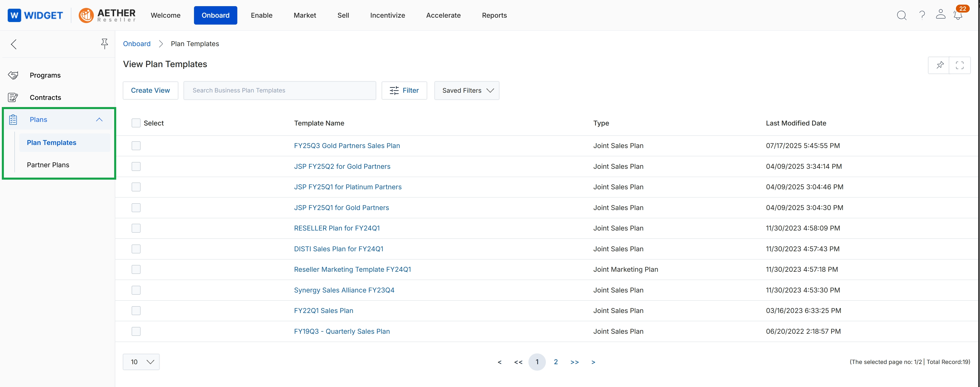Open JSP FY25Q1 for Platinum Partners template
980x387 pixels.
(x=348, y=187)
